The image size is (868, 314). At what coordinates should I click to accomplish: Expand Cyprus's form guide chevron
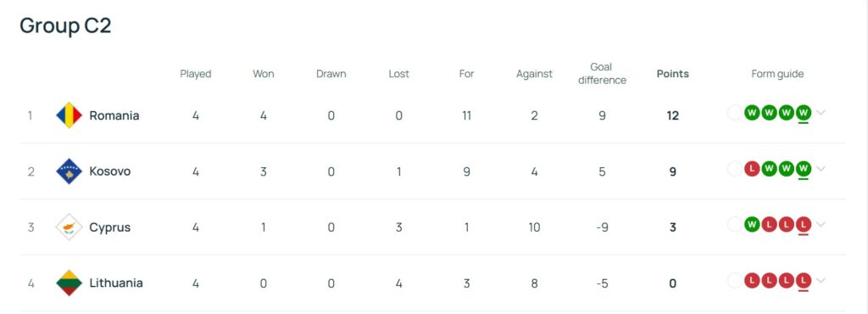click(x=821, y=225)
